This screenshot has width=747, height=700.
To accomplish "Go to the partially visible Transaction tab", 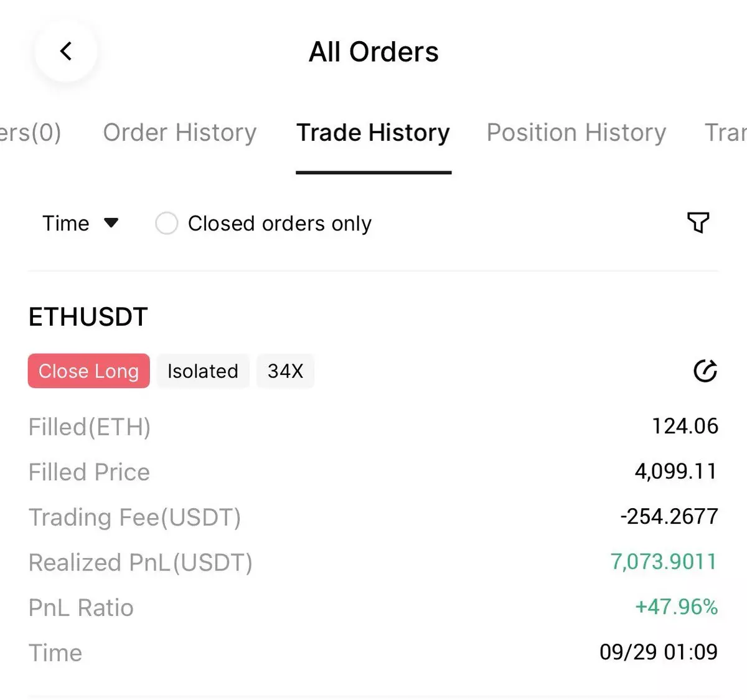I will (x=725, y=133).
